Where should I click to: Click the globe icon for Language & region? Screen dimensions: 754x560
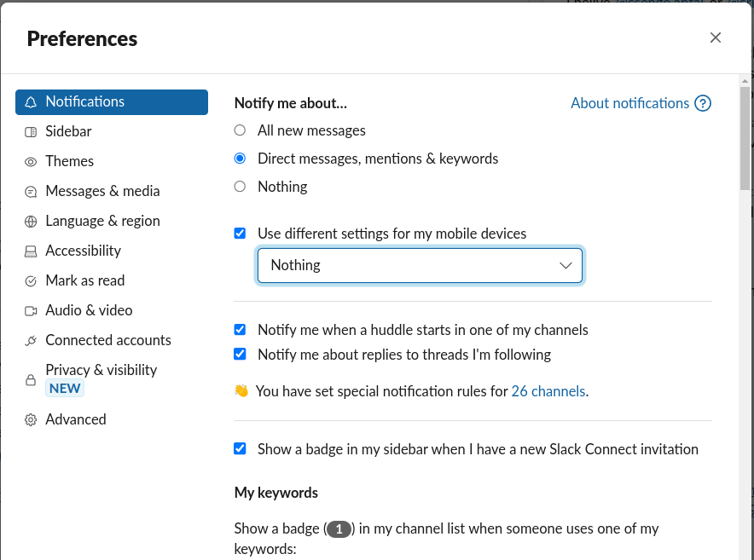pyautogui.click(x=31, y=221)
